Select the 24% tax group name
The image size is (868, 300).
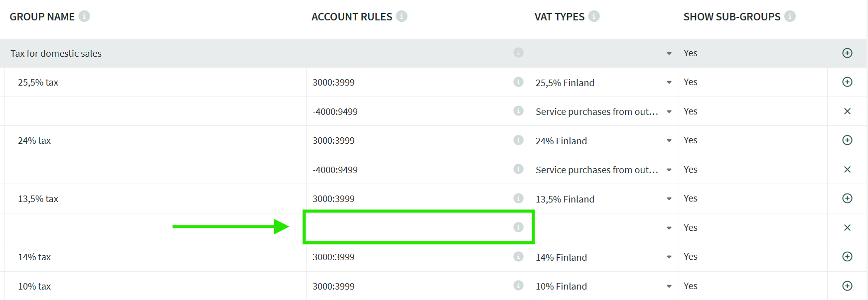pyautogui.click(x=34, y=141)
